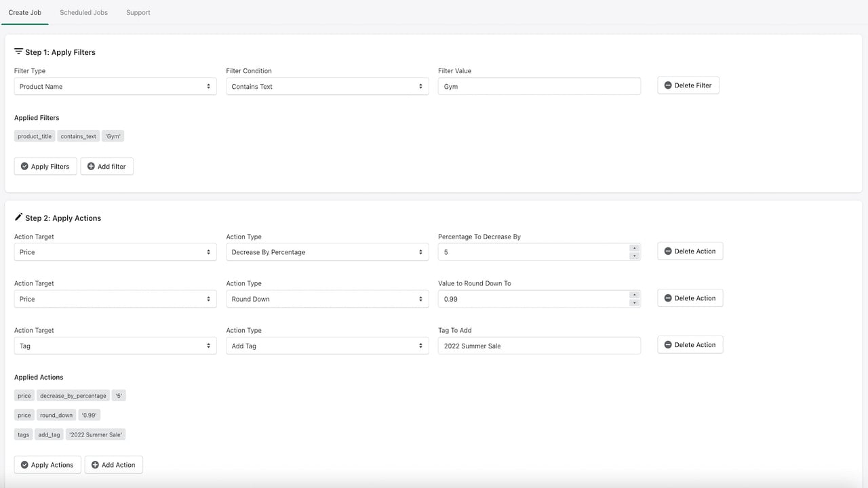Image resolution: width=868 pixels, height=488 pixels.
Task: Decrease the Value to Round Down To stepper
Action: (635, 303)
